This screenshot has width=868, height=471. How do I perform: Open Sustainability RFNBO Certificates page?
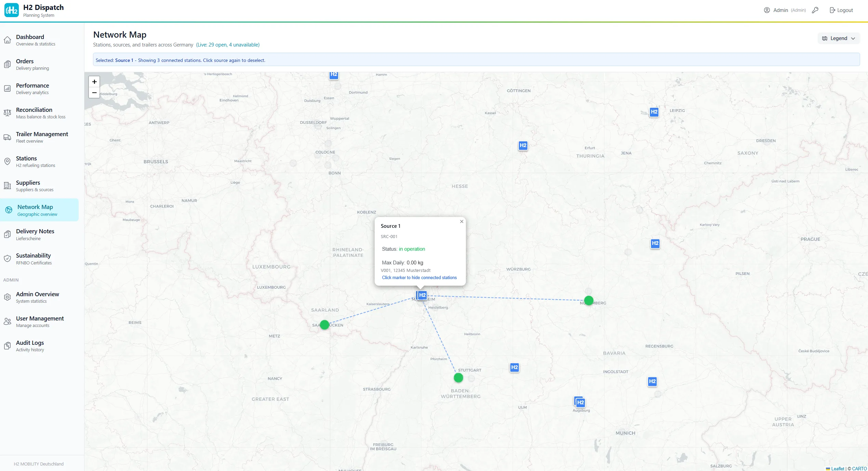point(39,259)
